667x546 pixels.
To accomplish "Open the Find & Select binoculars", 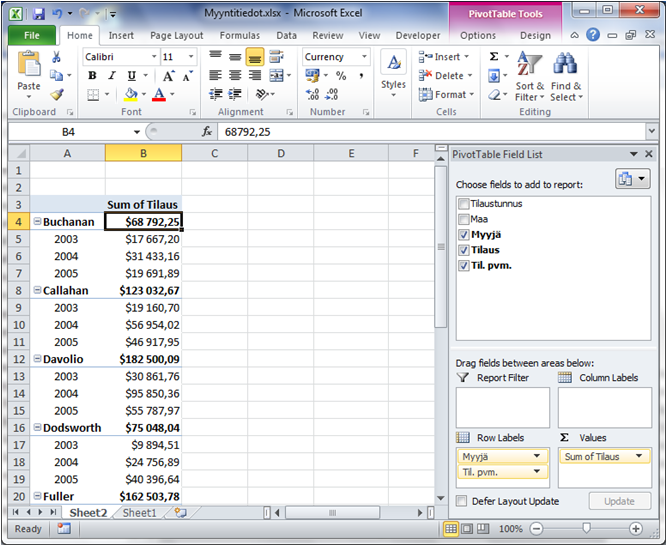I will (x=565, y=76).
